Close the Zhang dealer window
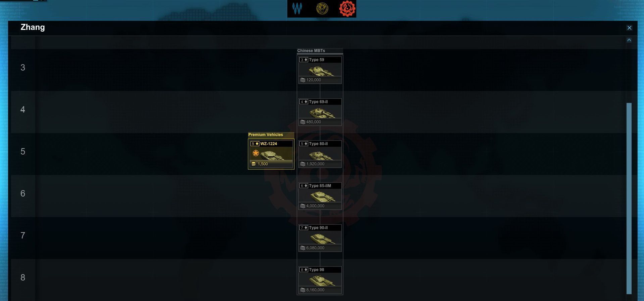The width and height of the screenshot is (644, 301). pos(630,28)
